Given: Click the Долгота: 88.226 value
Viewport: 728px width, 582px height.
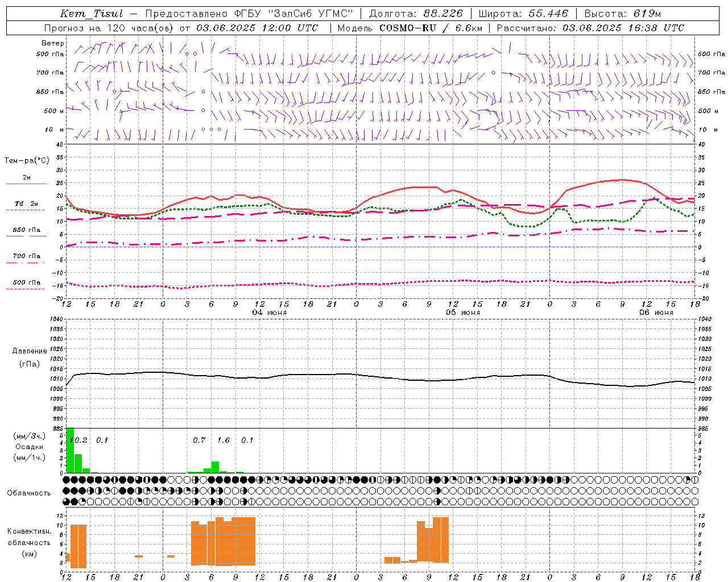Looking at the screenshot, I should 416,14.
